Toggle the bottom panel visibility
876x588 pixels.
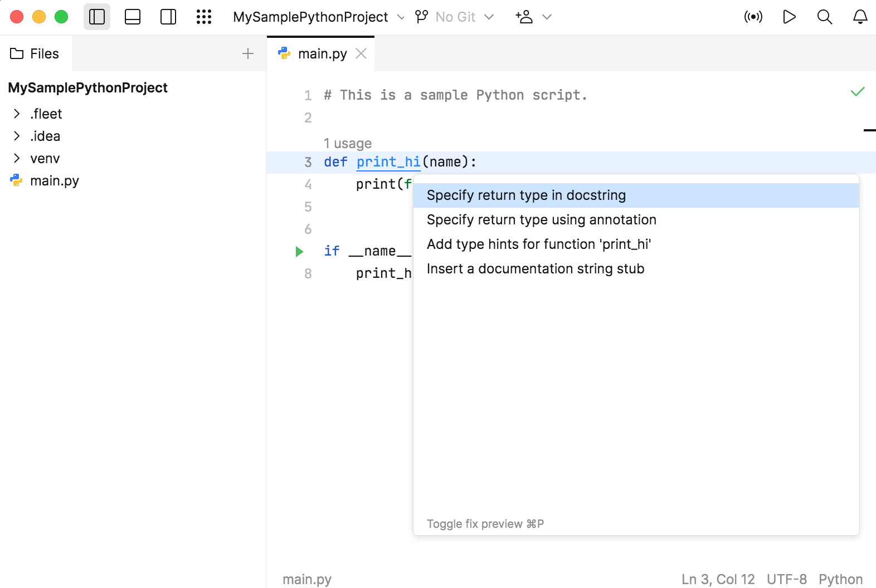pos(133,17)
